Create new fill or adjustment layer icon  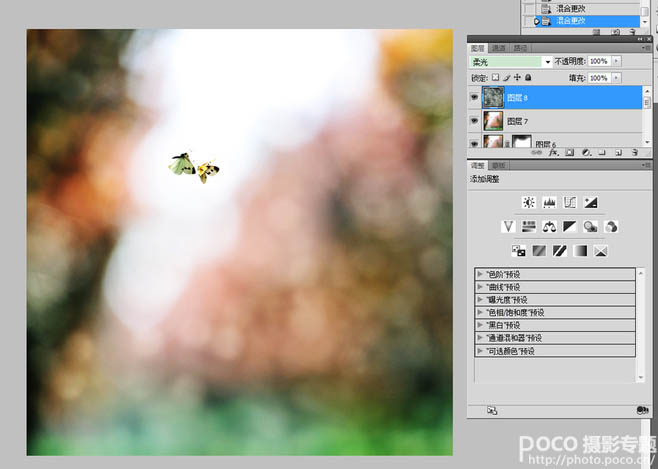pos(586,153)
